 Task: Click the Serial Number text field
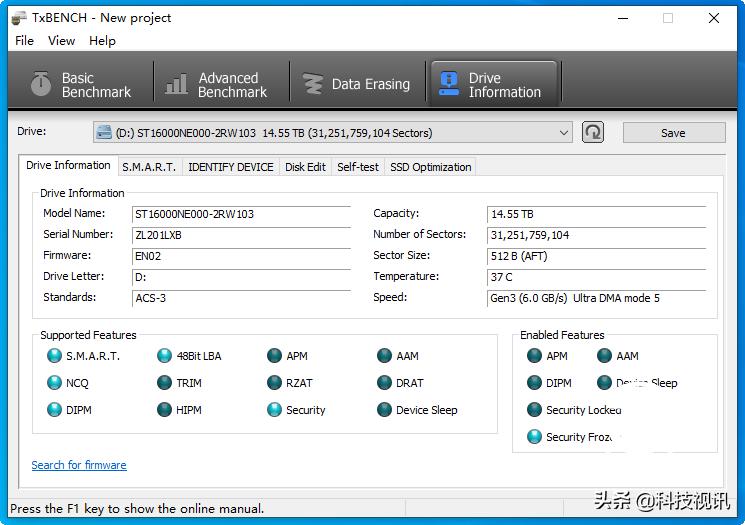[241, 235]
